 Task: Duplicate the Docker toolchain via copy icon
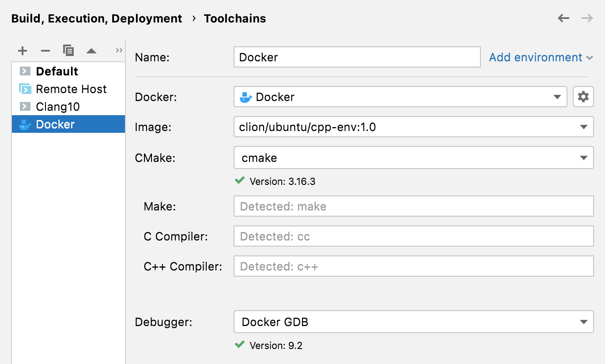(68, 50)
